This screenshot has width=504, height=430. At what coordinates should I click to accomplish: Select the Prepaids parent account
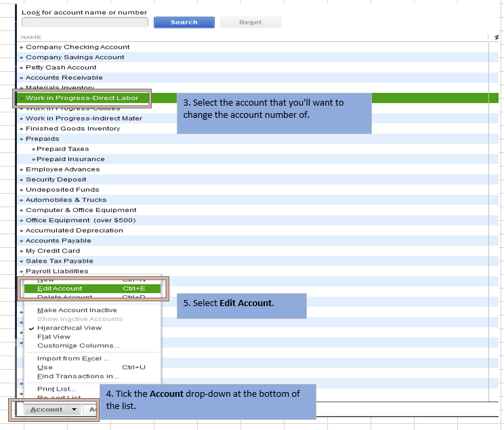(258, 139)
